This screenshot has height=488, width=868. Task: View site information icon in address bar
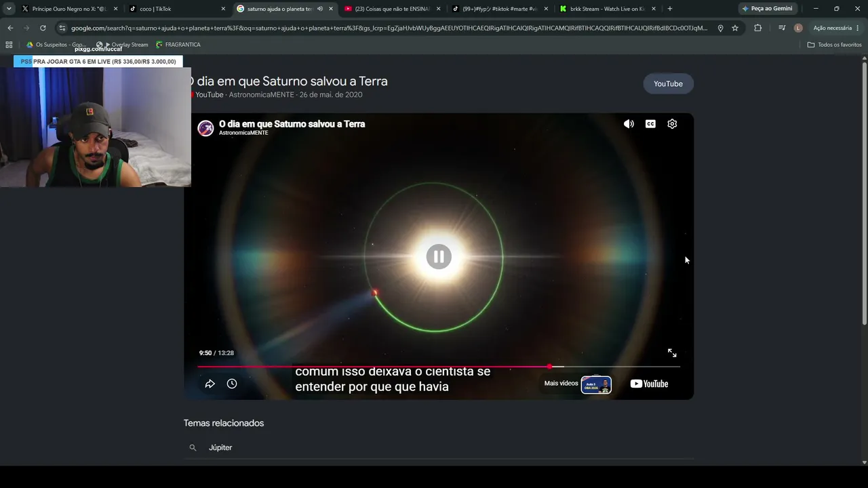[62, 28]
